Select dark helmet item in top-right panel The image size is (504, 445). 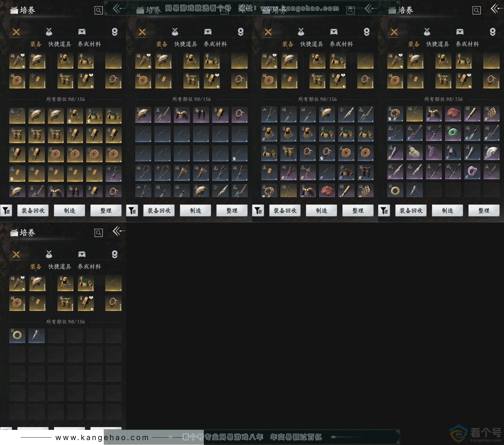[x=453, y=152]
